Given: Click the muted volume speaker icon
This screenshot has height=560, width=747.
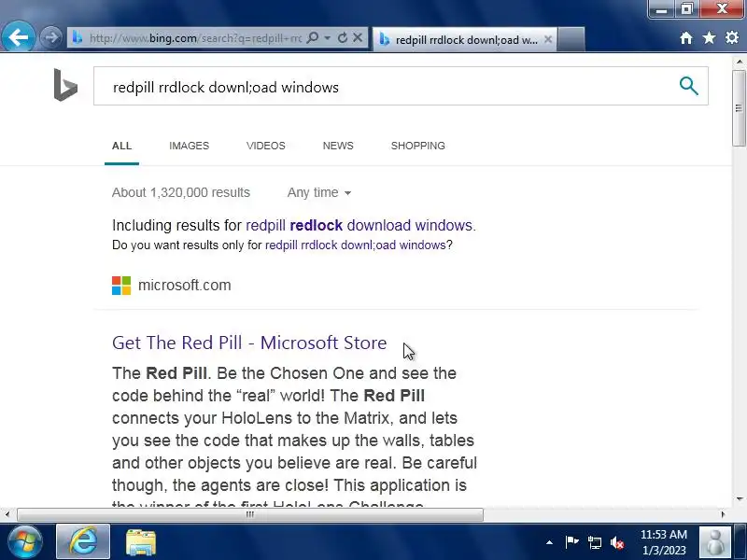Looking at the screenshot, I should [x=617, y=542].
